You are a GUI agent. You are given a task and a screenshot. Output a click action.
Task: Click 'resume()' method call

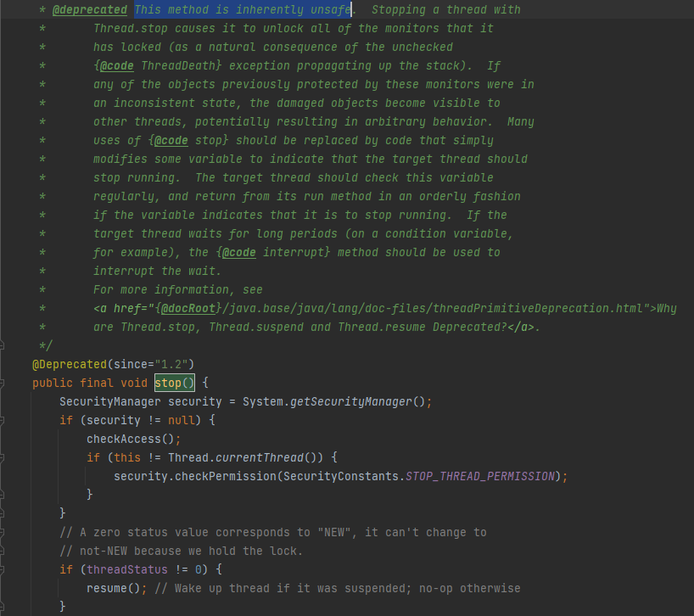(x=114, y=588)
